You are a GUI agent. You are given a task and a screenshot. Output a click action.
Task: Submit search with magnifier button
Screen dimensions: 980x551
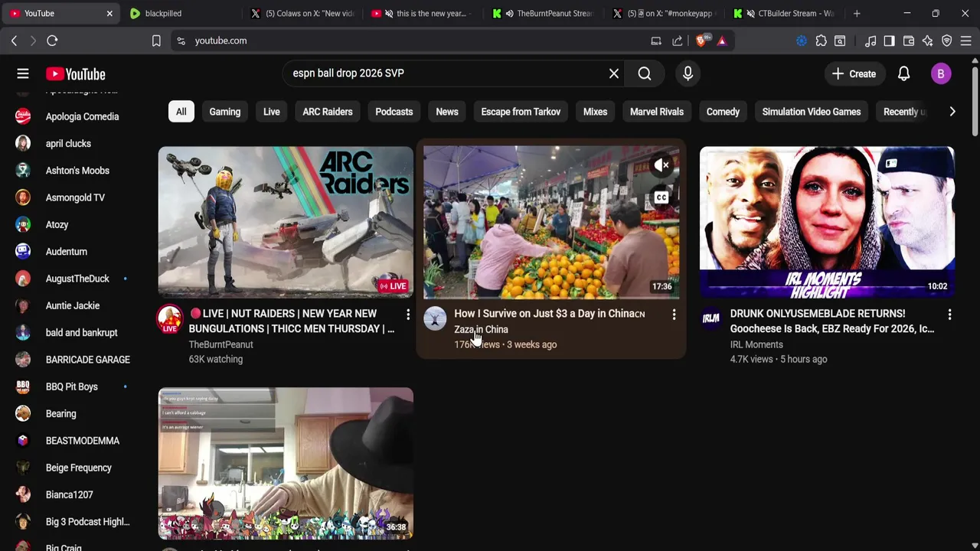click(645, 73)
